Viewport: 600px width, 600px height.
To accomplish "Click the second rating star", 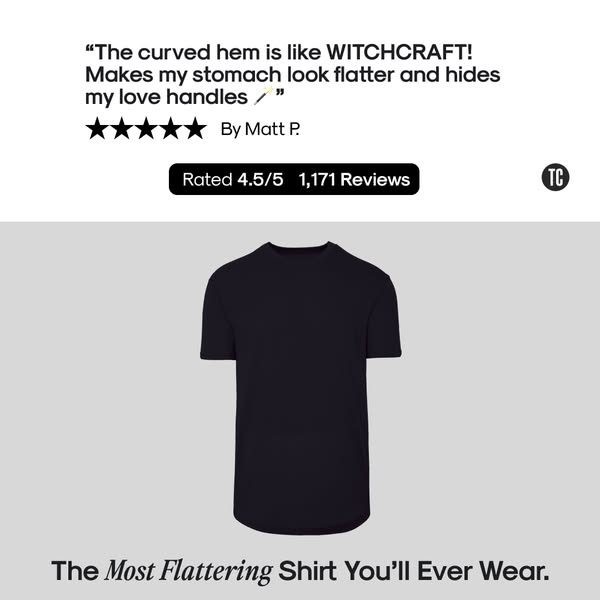I will [122, 129].
